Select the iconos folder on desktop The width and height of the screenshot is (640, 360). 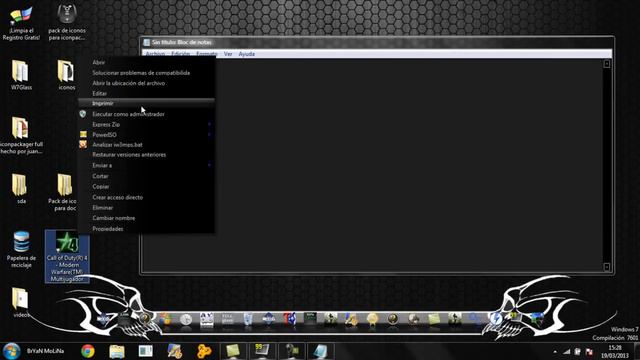coord(67,75)
